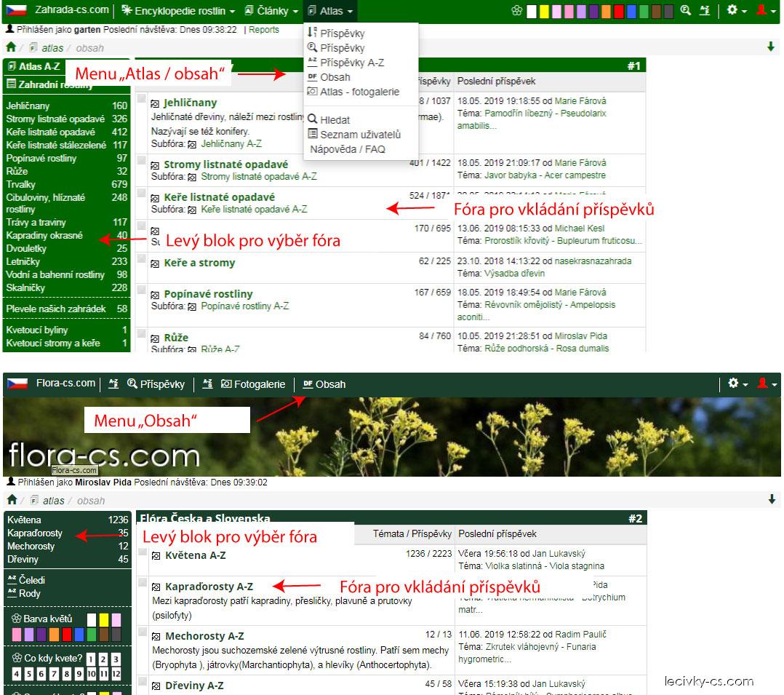Tick the checkbox next to Jehličnany forum

[x=142, y=98]
